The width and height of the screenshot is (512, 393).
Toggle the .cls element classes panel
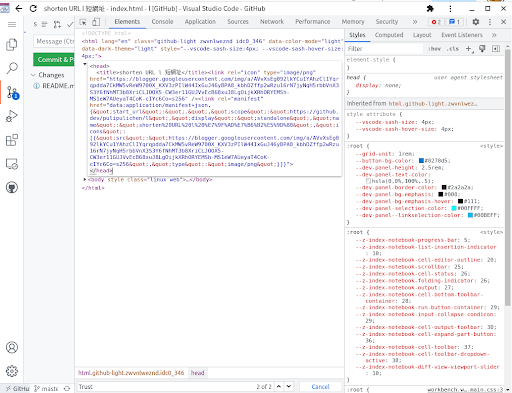[453, 49]
